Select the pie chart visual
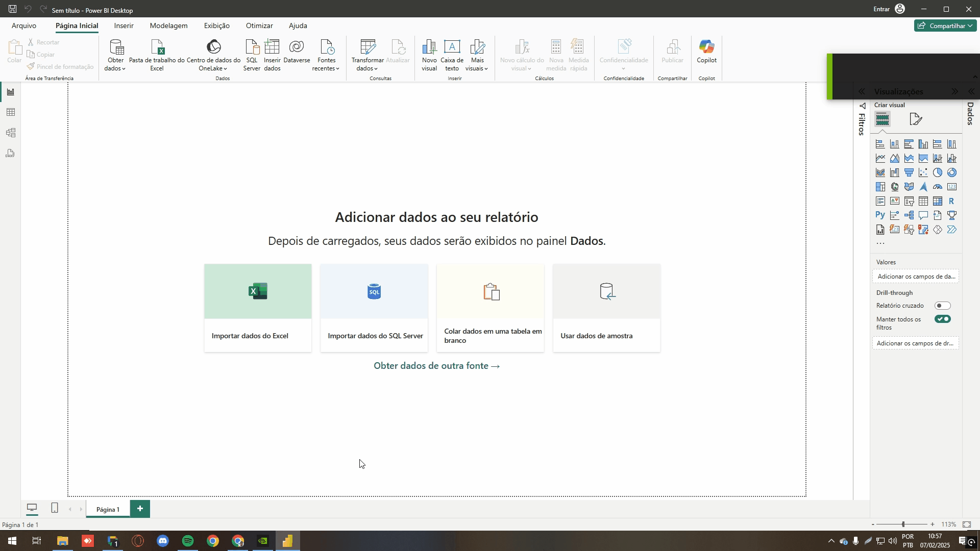980x551 pixels. [937, 172]
